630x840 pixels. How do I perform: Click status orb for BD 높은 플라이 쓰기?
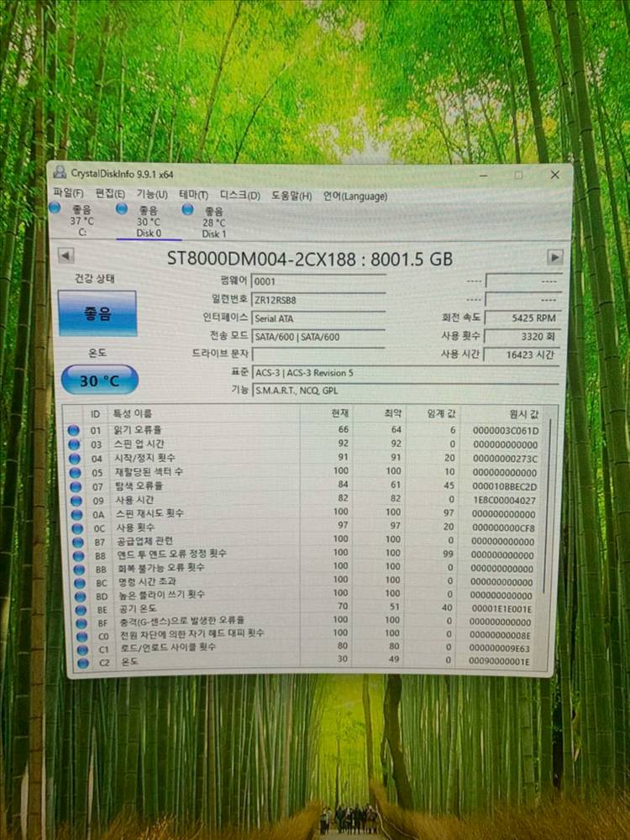[81, 596]
